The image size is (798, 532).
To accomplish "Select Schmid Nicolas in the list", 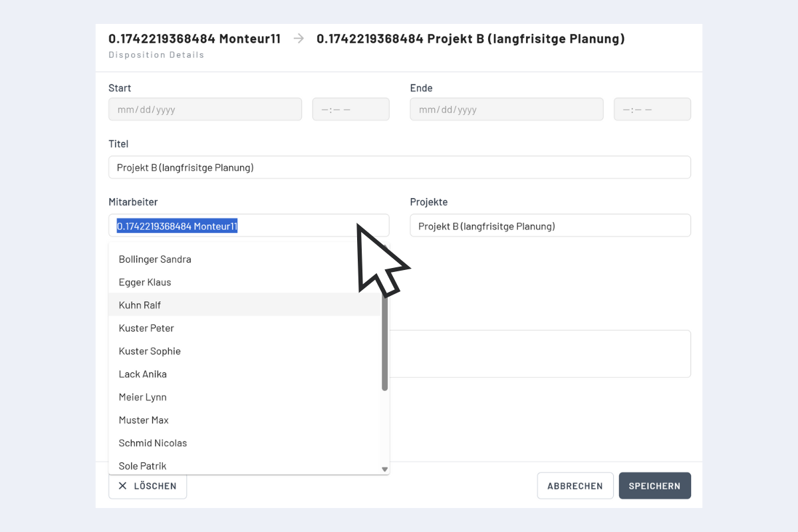I will click(152, 443).
